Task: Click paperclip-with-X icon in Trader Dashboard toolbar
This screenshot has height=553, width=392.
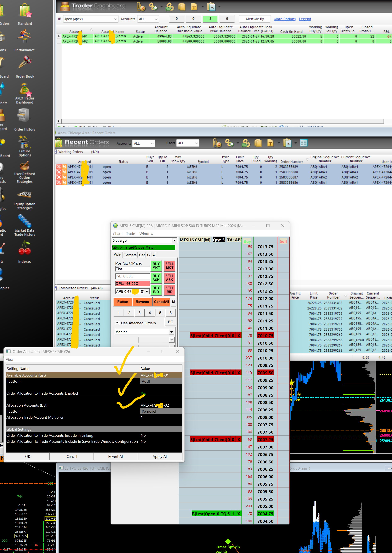Action: [x=141, y=7]
